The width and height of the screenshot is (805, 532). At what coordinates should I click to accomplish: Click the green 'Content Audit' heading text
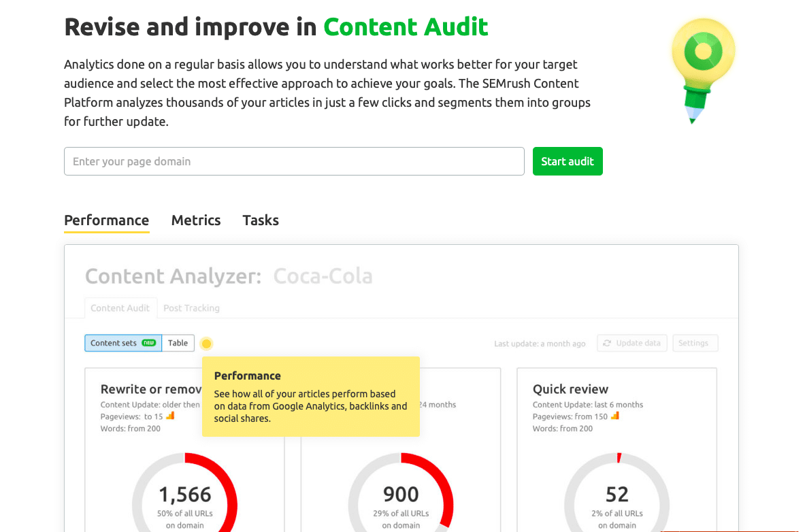click(406, 27)
